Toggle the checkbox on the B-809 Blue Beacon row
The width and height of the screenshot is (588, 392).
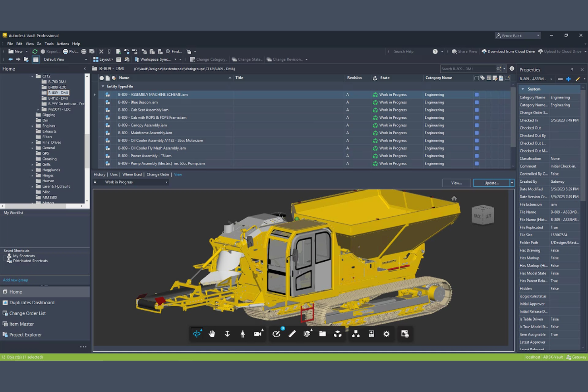476,102
